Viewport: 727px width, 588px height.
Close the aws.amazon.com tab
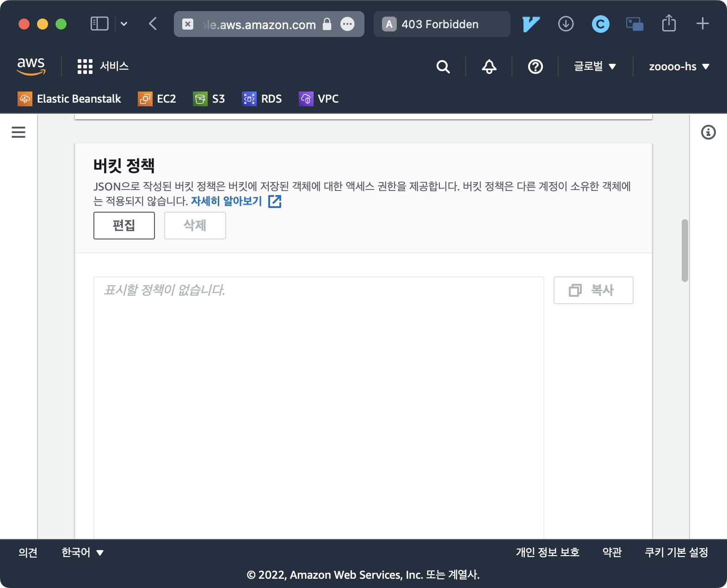188,24
